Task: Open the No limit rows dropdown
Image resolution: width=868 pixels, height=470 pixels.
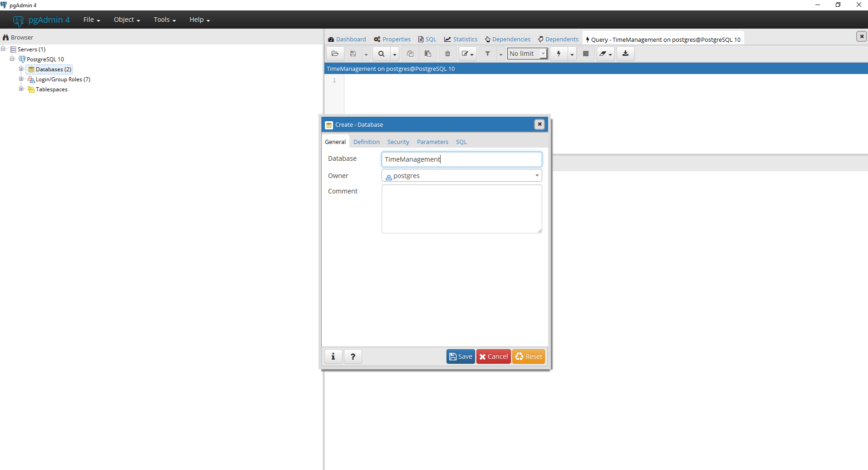Action: (527, 54)
